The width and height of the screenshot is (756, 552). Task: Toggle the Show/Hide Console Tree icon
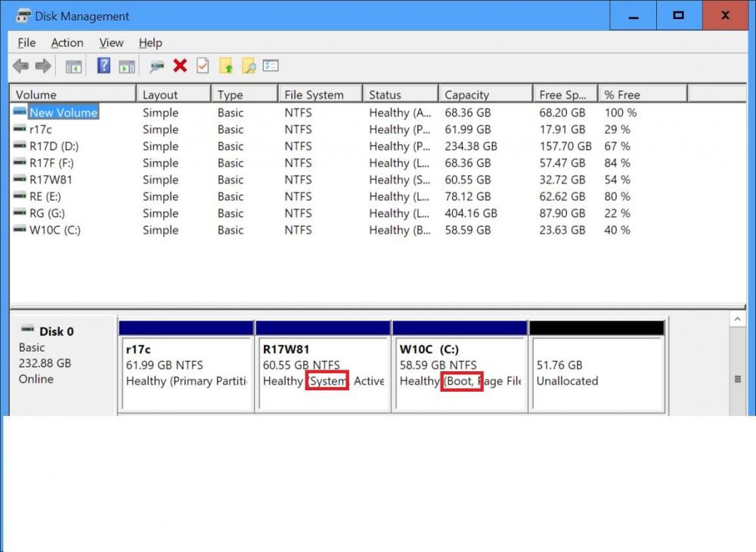click(x=73, y=67)
